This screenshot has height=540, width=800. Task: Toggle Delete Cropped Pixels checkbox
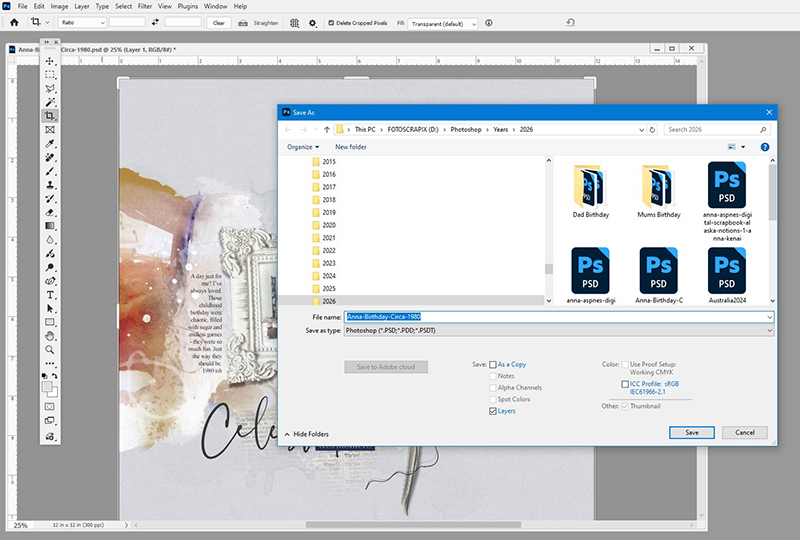331,23
